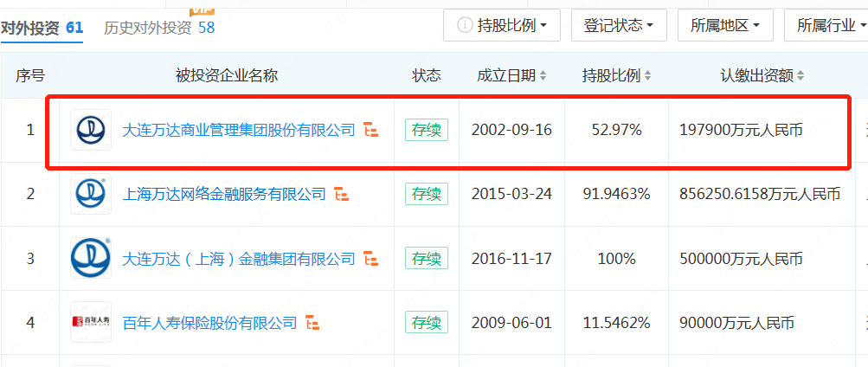Open 所属地区 filter dropdown
The width and height of the screenshot is (868, 367).
tap(725, 25)
